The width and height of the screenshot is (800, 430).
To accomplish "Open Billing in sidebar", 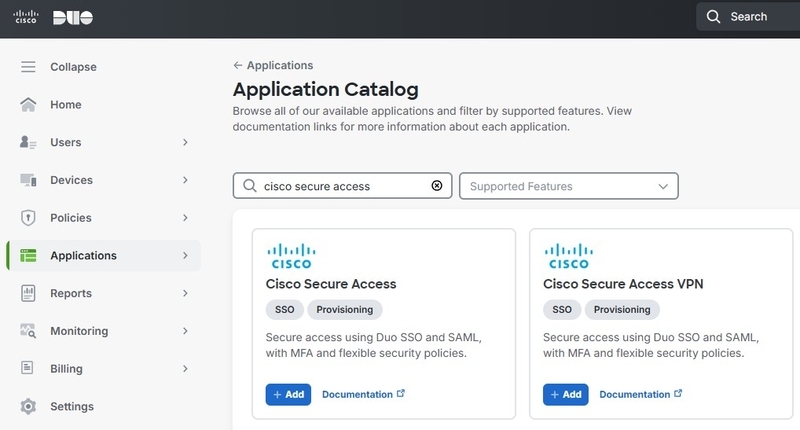I will point(66,369).
